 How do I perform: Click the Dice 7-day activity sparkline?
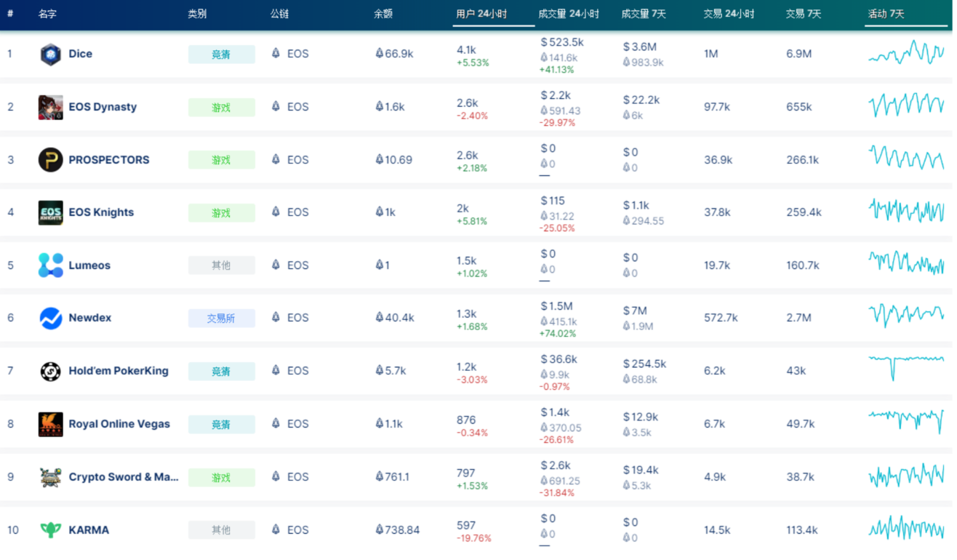coord(906,53)
